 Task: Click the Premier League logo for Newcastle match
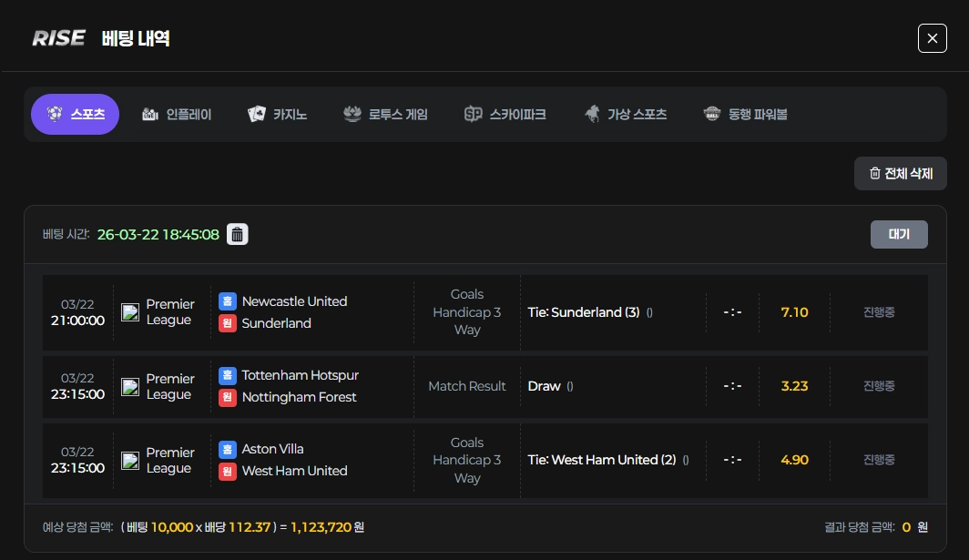tap(129, 312)
